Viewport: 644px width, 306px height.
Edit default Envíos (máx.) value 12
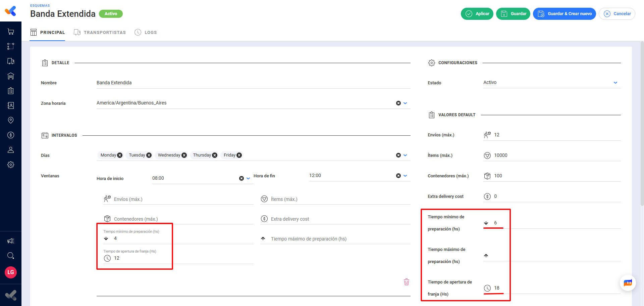[x=552, y=135]
